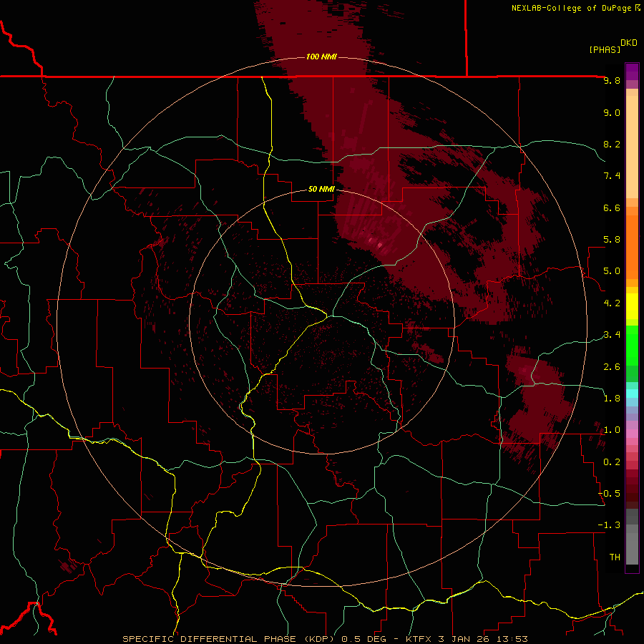644x644 pixels.
Task: Click the bright green segment of color bar
Action: (632, 345)
